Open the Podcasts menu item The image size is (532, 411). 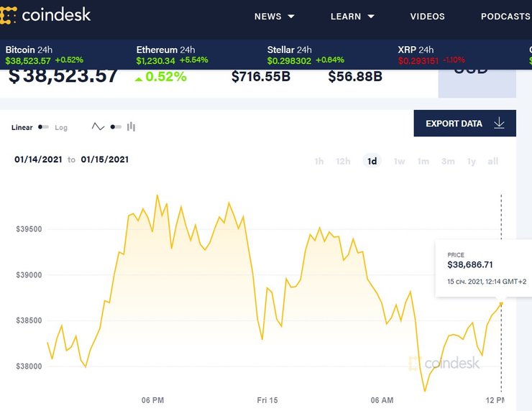(x=505, y=17)
